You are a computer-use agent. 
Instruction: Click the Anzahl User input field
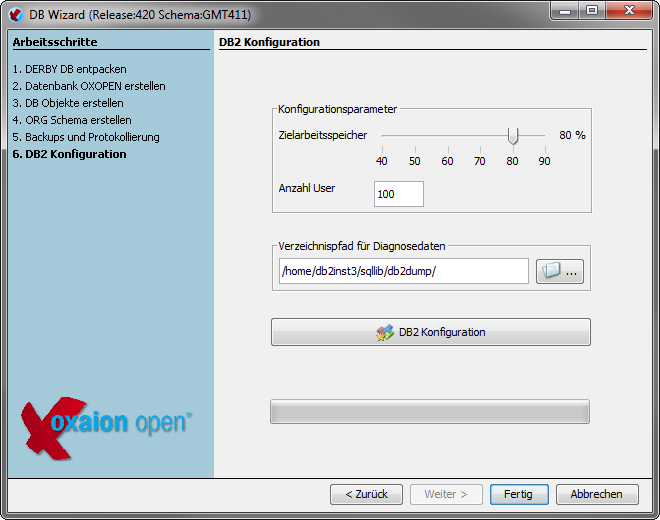click(399, 194)
